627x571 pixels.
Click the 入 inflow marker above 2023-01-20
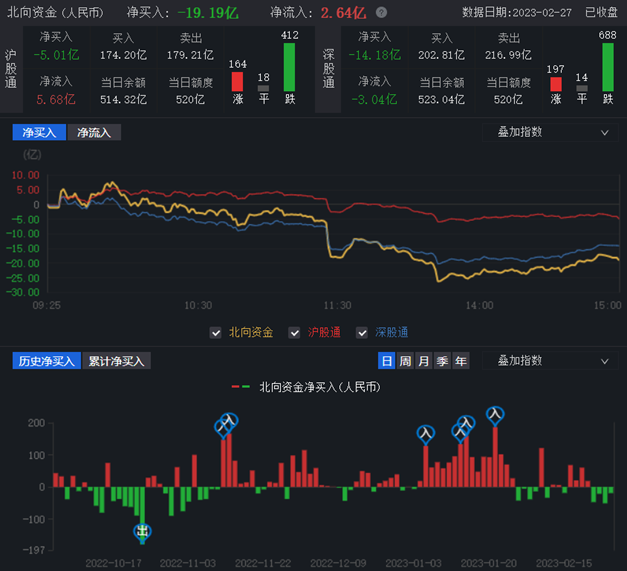point(495,413)
